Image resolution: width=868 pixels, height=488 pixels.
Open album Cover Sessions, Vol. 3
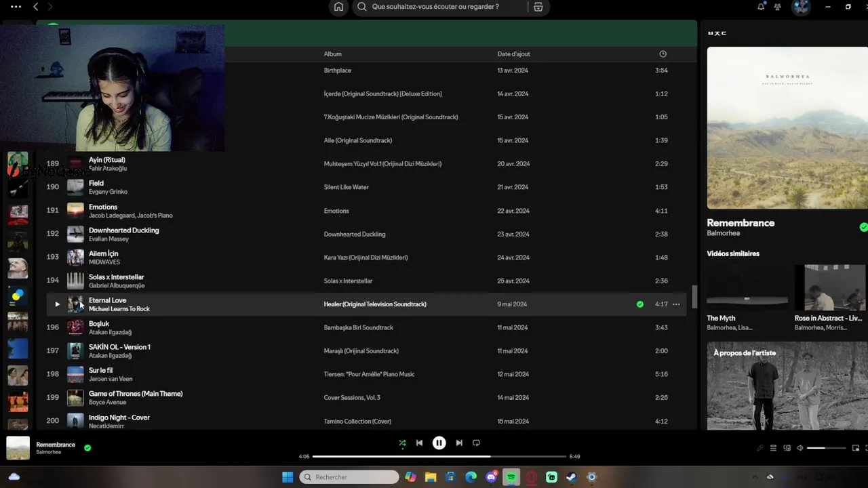click(352, 398)
